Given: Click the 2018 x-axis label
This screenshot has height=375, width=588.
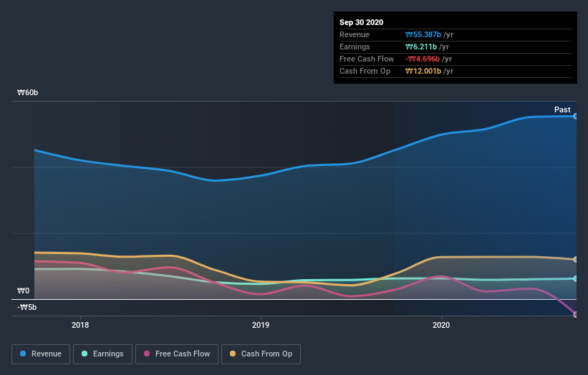Looking at the screenshot, I should (80, 325).
